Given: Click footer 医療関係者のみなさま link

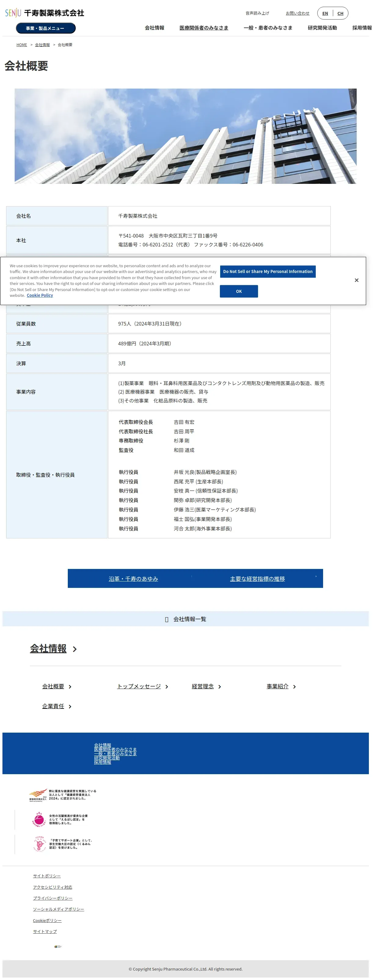Looking at the screenshot, I should 115,749.
